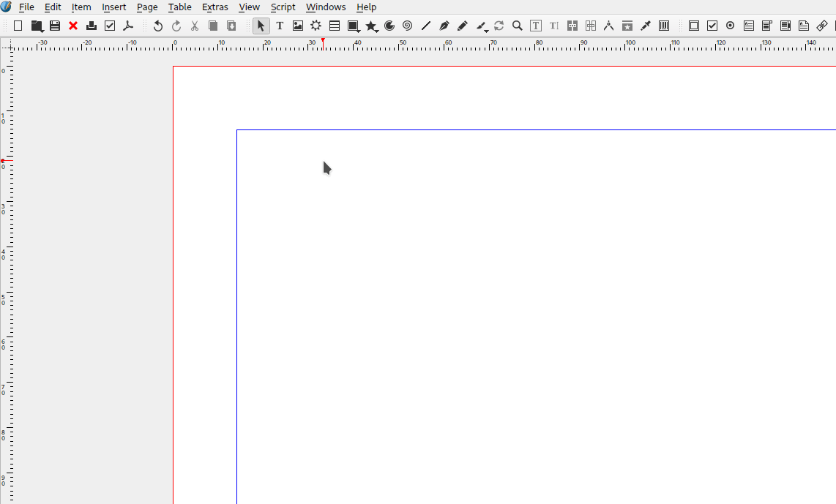This screenshot has height=504, width=836.
Task: Select the Insert Table tool
Action: pyautogui.click(x=335, y=25)
